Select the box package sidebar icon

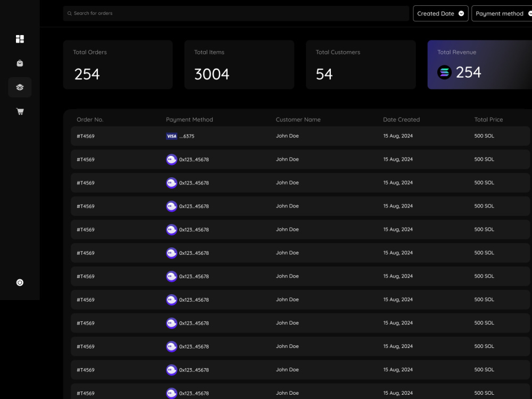click(20, 87)
